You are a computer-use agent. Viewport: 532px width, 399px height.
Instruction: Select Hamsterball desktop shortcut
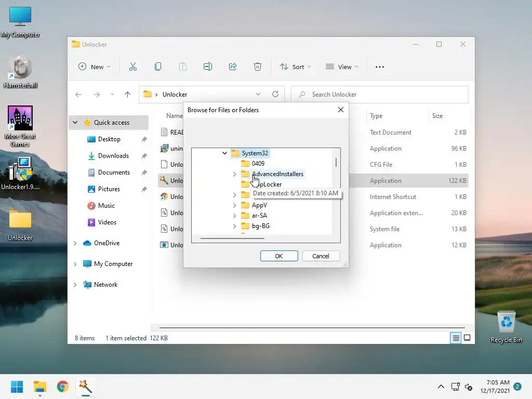[x=20, y=72]
